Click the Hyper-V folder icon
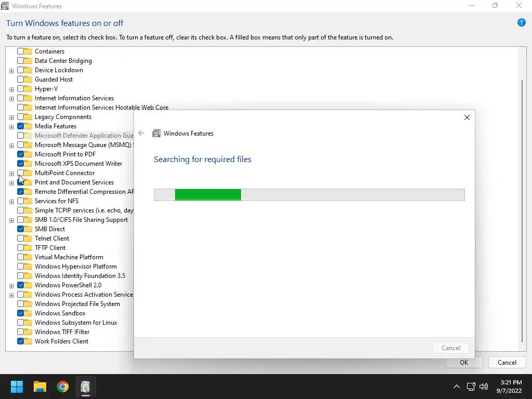Image resolution: width=532 pixels, height=399 pixels. [28, 88]
